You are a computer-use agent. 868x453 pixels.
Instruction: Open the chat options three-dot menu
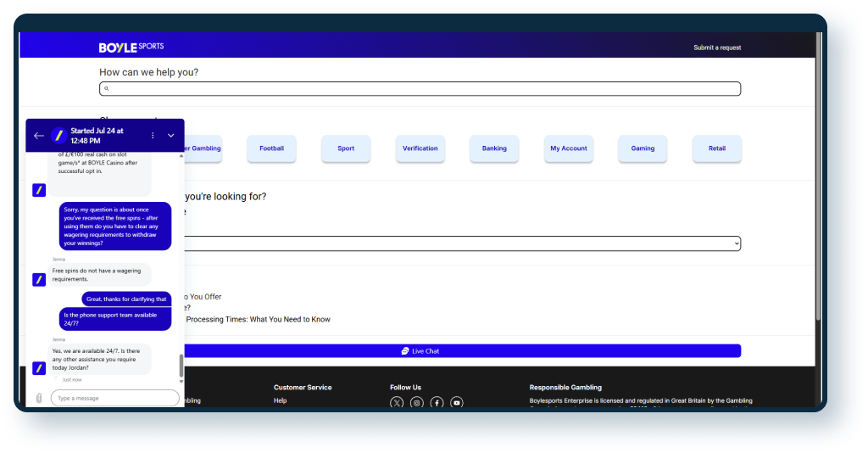click(x=153, y=136)
